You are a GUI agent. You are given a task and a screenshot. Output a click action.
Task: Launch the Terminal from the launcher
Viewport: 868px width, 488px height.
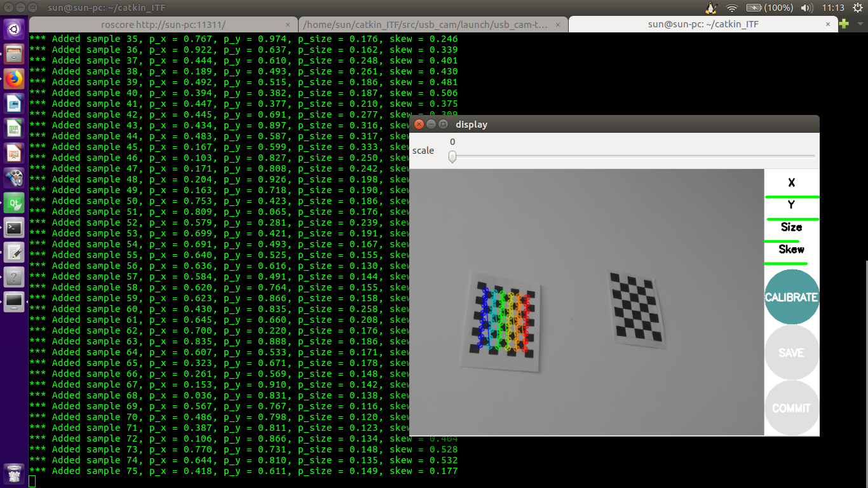[14, 227]
